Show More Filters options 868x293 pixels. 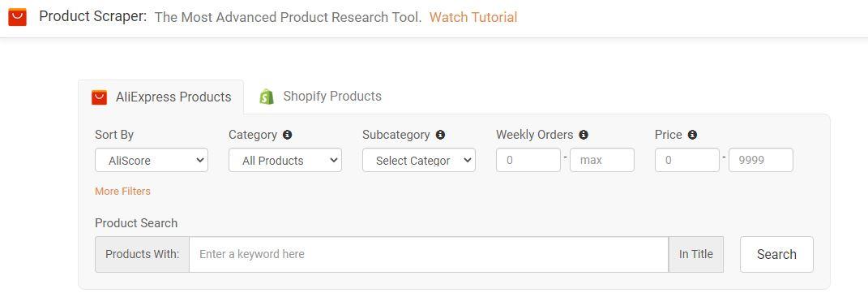[122, 191]
